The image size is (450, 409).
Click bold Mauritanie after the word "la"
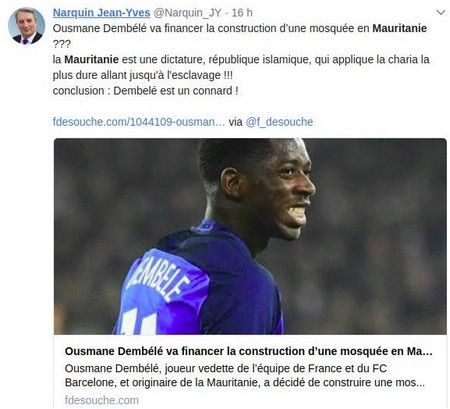(91, 60)
